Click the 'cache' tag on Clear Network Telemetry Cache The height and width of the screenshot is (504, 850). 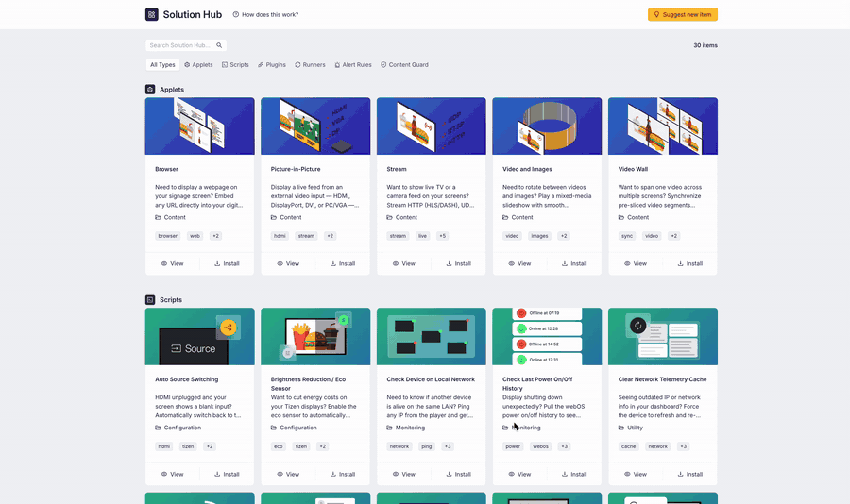629,446
